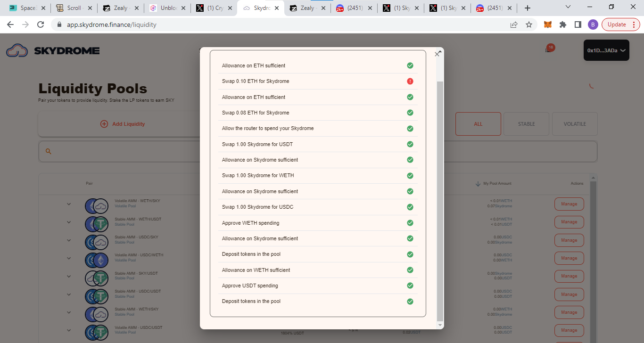Image resolution: width=644 pixels, height=343 pixels.
Task: Open the browser extensions puzzle icon
Action: [x=562, y=24]
